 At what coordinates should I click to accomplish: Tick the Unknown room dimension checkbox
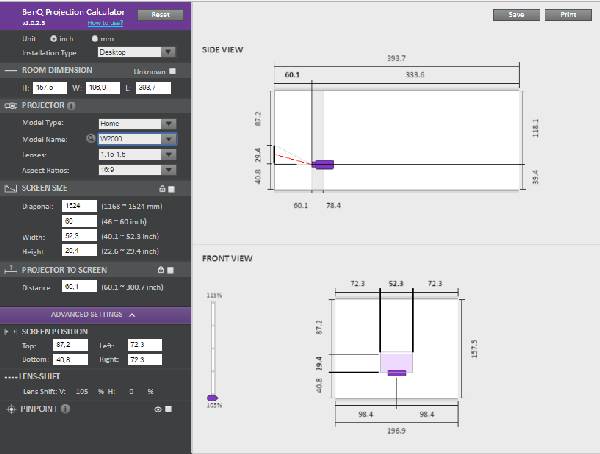173,71
